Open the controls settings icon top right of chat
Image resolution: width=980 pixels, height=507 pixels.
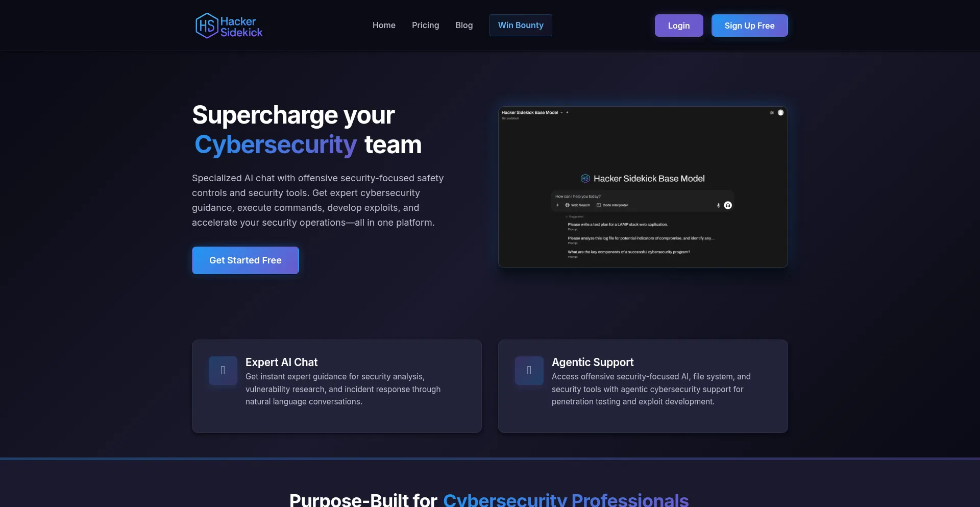(772, 113)
